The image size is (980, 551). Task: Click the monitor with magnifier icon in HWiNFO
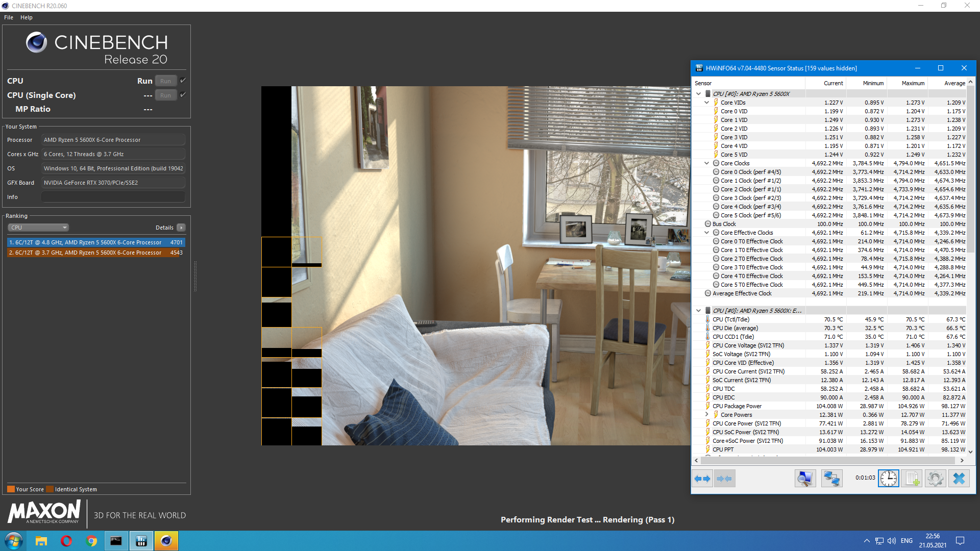click(805, 479)
